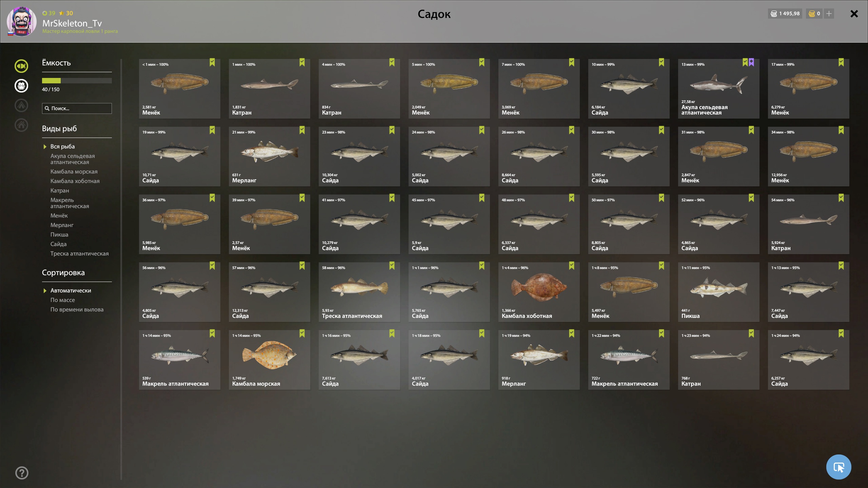Click the Ёмкость capacity progress bar
Screen dimensions: 868x488
pos(77,81)
